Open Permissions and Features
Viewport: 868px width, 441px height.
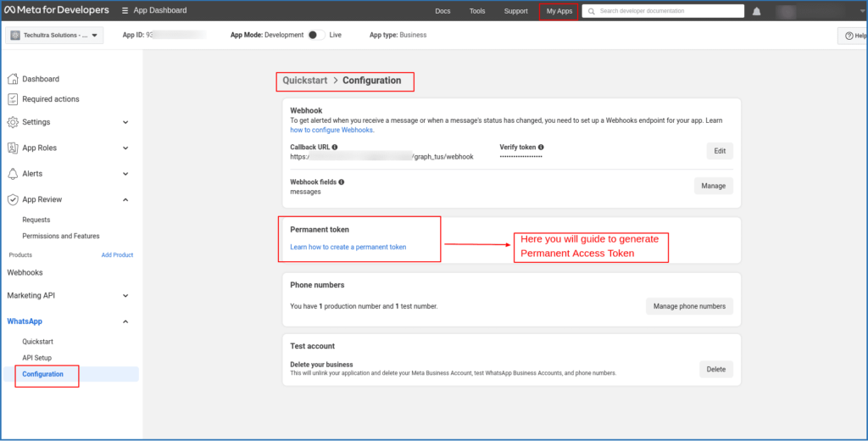(61, 236)
